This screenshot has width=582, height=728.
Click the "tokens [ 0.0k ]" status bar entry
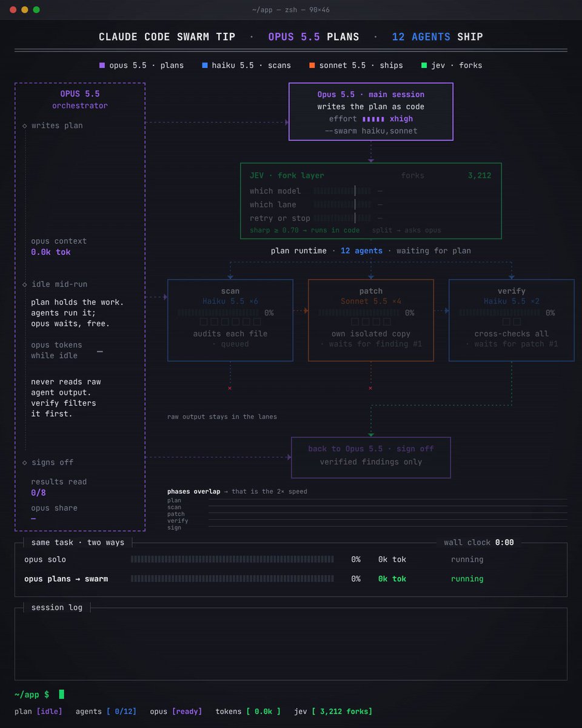pyautogui.click(x=248, y=711)
